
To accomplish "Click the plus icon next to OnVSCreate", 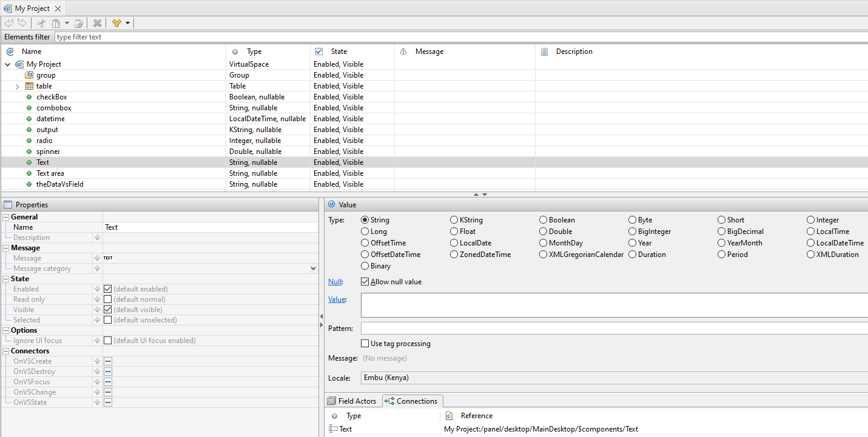I will pos(97,361).
